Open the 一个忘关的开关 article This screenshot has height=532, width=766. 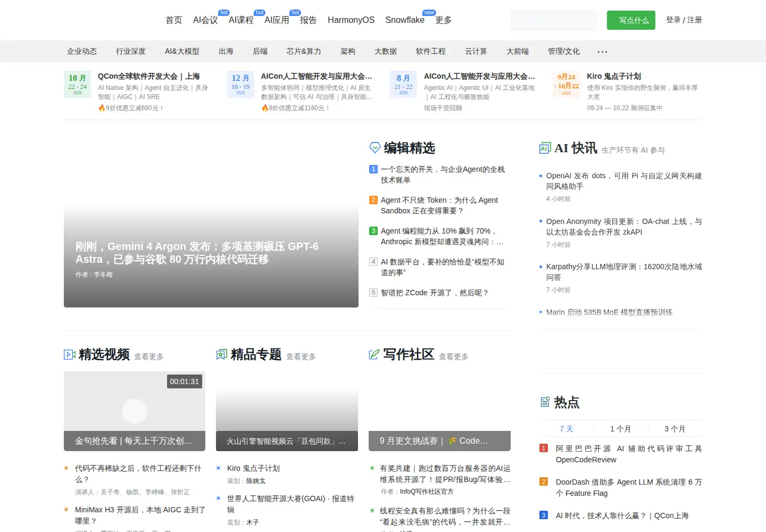pyautogui.click(x=443, y=174)
